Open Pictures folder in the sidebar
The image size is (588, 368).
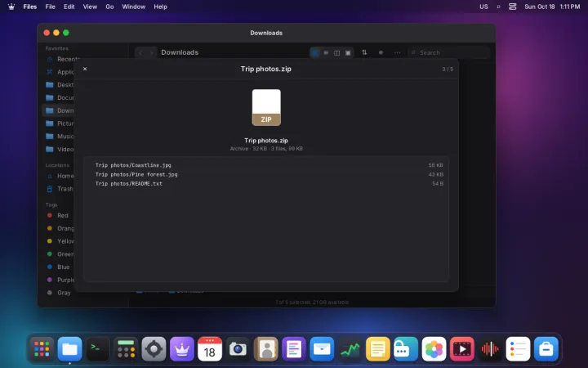tap(60, 123)
